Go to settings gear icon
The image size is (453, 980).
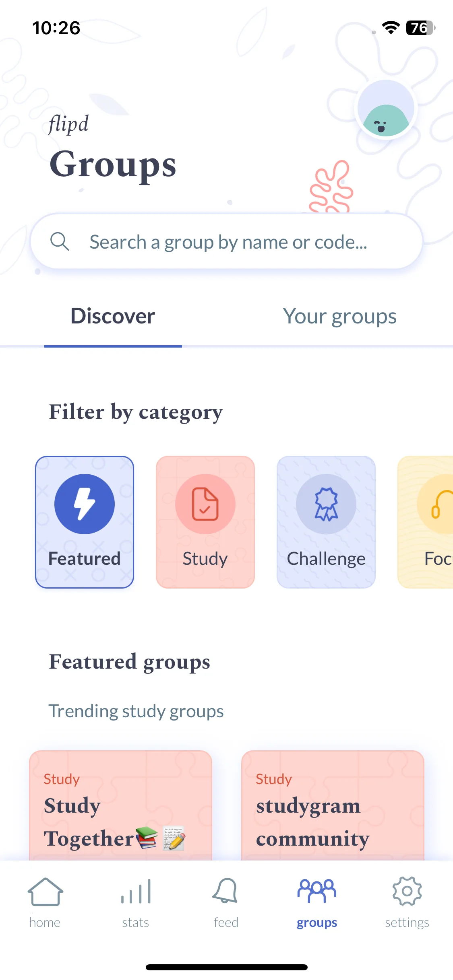pyautogui.click(x=407, y=891)
